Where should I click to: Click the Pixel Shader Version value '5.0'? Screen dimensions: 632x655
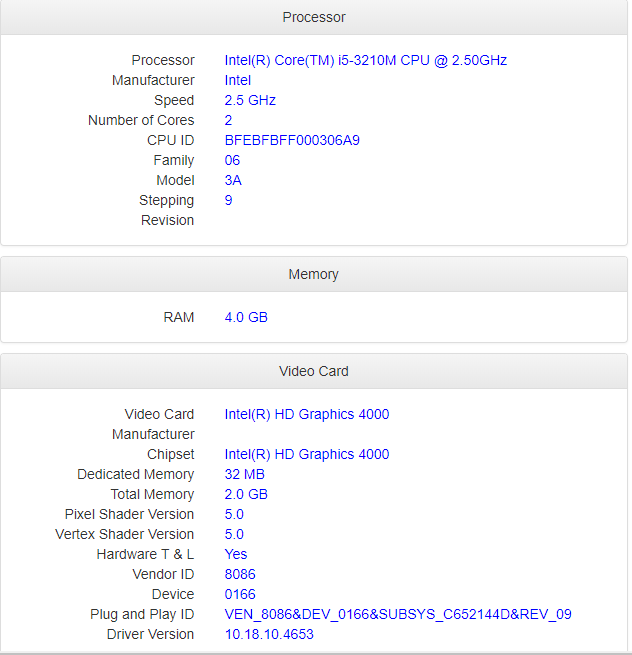234,514
